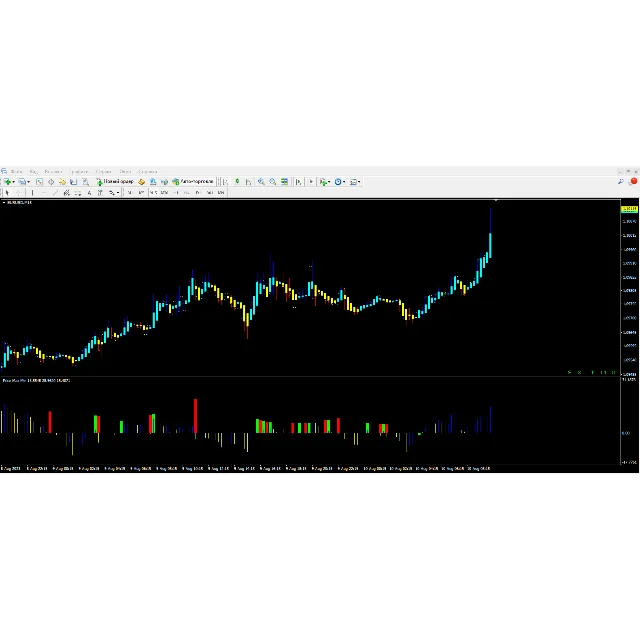Expand the Indicators dropdown arrow
The width and height of the screenshot is (640, 640).
click(x=329, y=182)
